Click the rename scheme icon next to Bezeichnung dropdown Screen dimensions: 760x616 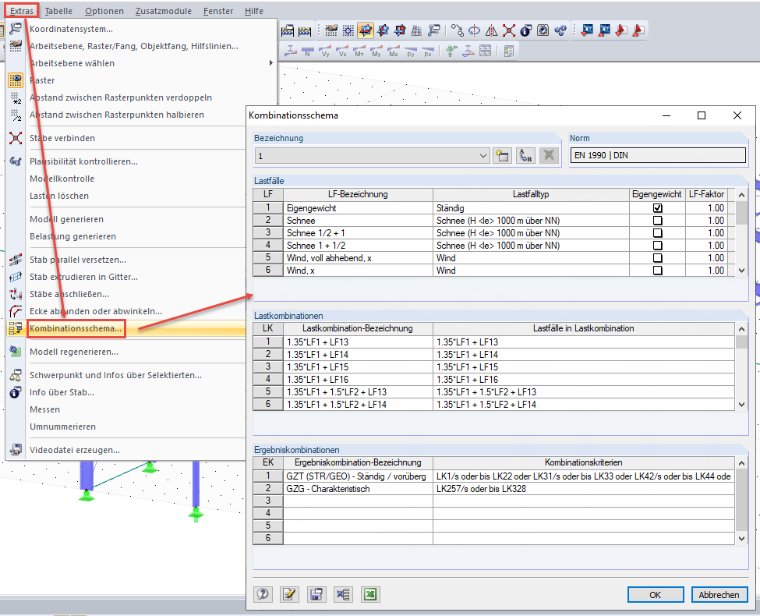click(525, 156)
